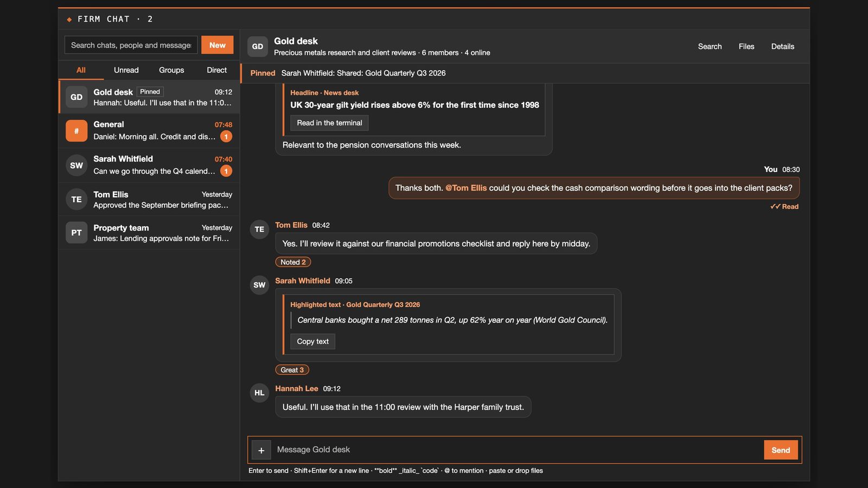This screenshot has width=868, height=488.
Task: Click the General channel hash avatar
Action: pyautogui.click(x=76, y=131)
